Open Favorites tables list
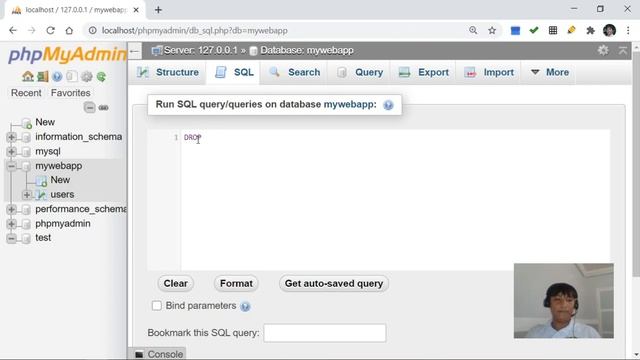The height and width of the screenshot is (360, 640). click(71, 93)
